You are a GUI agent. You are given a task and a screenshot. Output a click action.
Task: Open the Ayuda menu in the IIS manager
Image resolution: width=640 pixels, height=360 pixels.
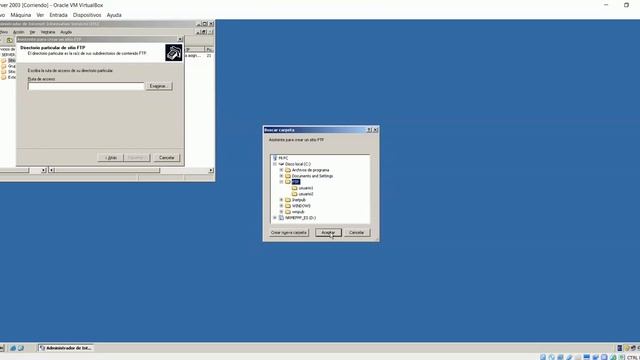click(66, 32)
